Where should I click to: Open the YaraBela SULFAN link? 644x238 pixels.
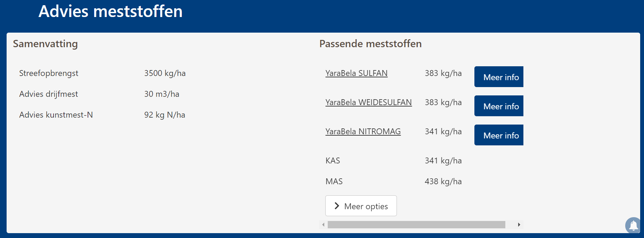click(x=356, y=73)
